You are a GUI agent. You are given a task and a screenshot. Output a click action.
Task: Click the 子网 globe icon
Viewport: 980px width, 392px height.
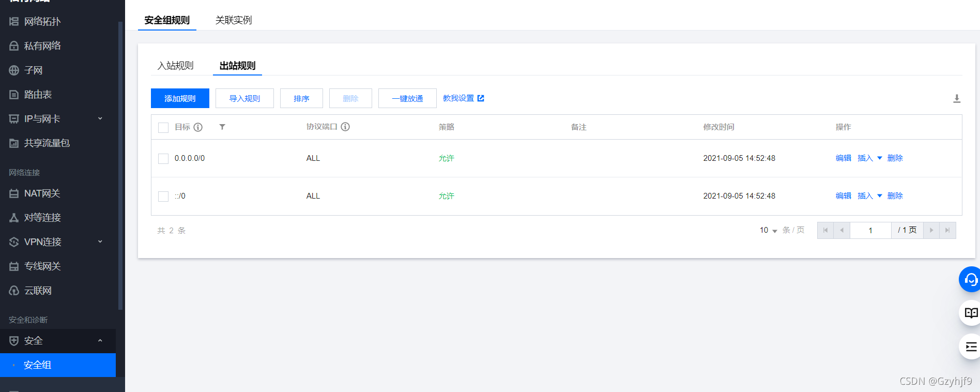(x=14, y=70)
